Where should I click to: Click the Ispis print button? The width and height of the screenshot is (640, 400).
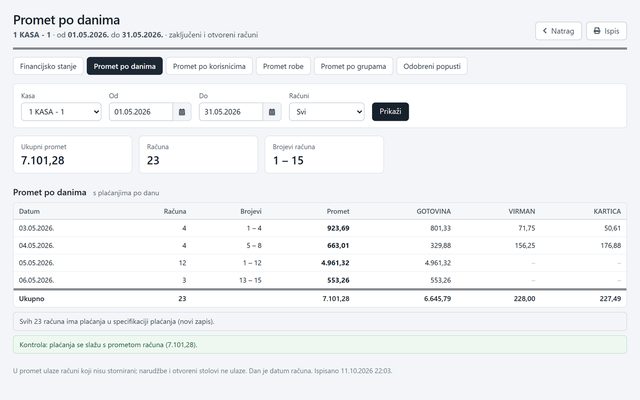tap(607, 31)
